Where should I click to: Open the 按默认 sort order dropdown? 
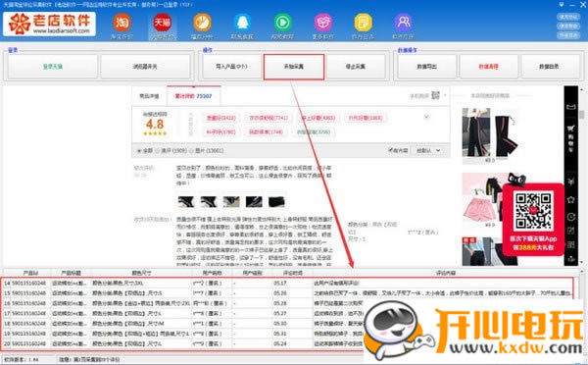[x=428, y=150]
